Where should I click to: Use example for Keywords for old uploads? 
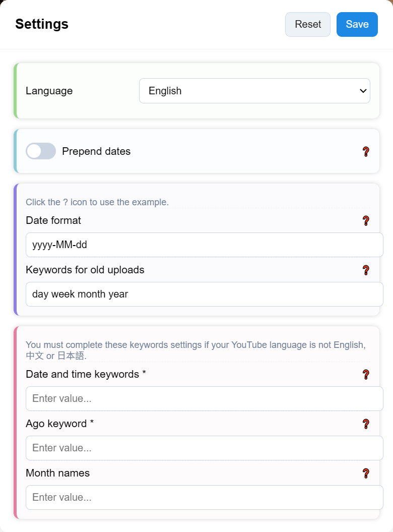coord(366,270)
